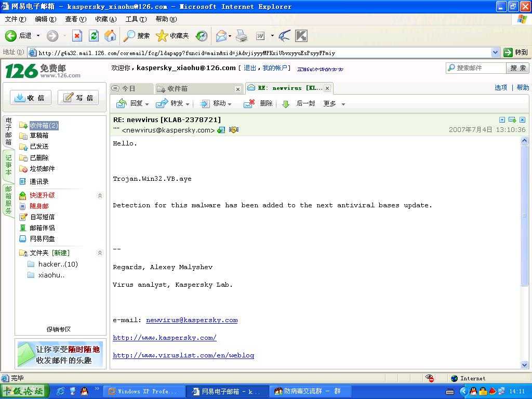The width and height of the screenshot is (532, 399).
Task: Switch to the Today tab
Action: (131, 88)
